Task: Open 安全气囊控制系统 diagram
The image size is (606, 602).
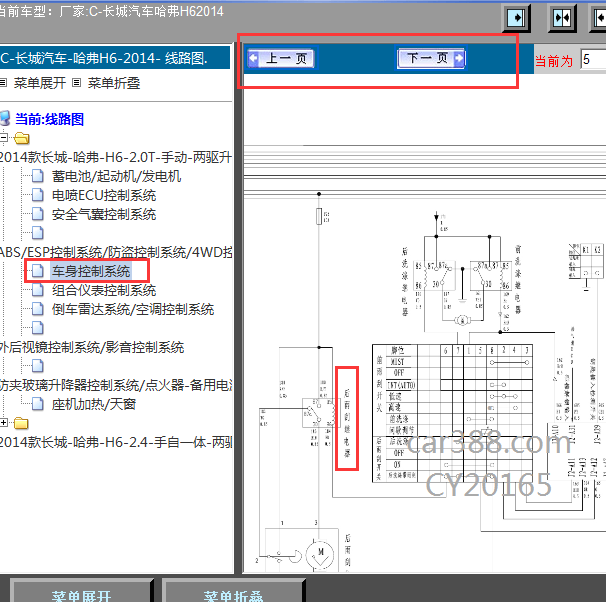Action: point(104,214)
